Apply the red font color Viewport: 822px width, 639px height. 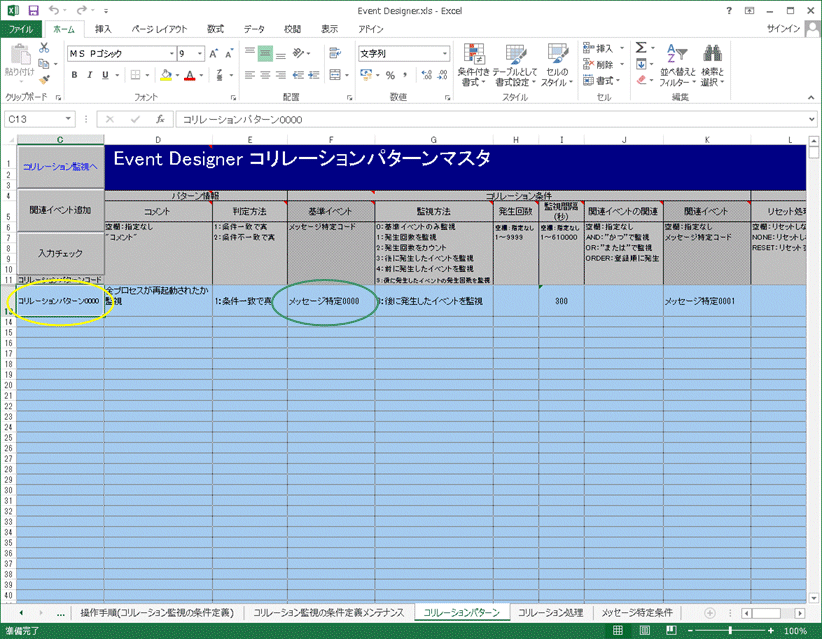pyautogui.click(x=190, y=75)
